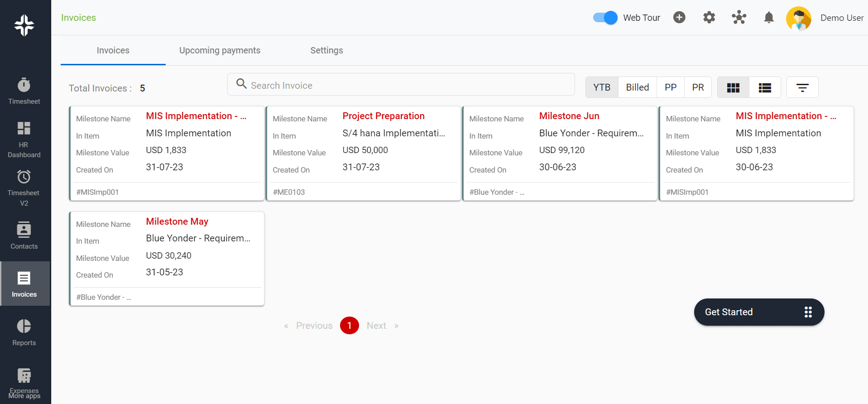Image resolution: width=868 pixels, height=404 pixels.
Task: Expand the Get Started panel
Action: 758,312
